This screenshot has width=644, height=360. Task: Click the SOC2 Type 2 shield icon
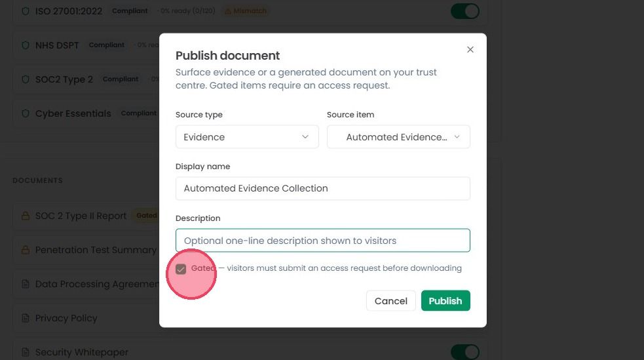tap(26, 79)
